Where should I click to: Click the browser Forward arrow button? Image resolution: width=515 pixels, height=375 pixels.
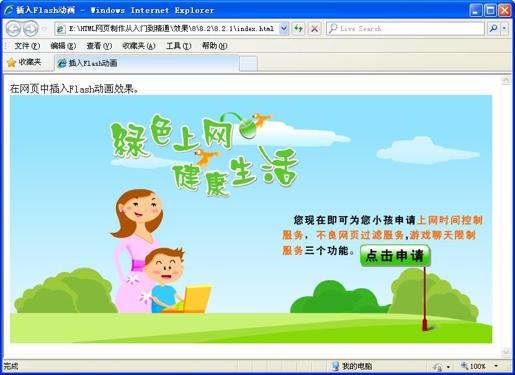click(x=31, y=29)
